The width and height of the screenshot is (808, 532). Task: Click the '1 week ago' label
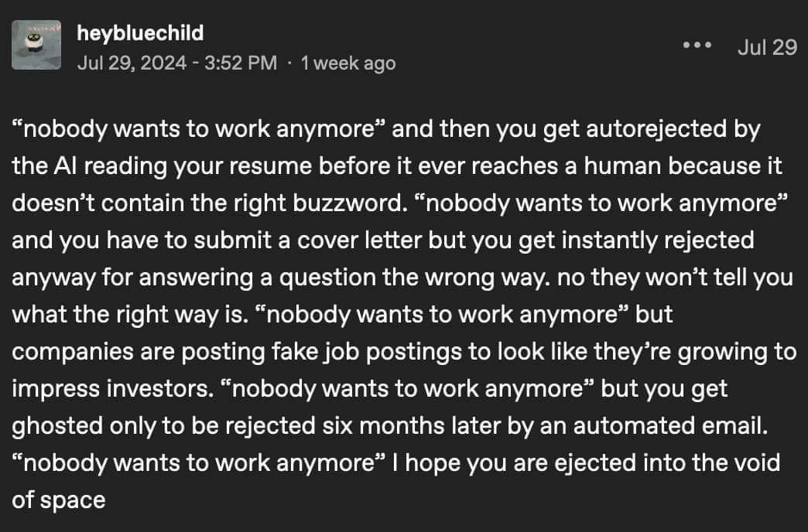pyautogui.click(x=348, y=63)
